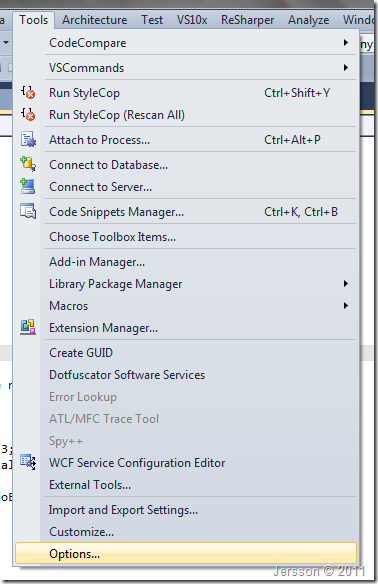The height and width of the screenshot is (584, 378).
Task: Click the disabled Spy++ entry
Action: coord(186,441)
